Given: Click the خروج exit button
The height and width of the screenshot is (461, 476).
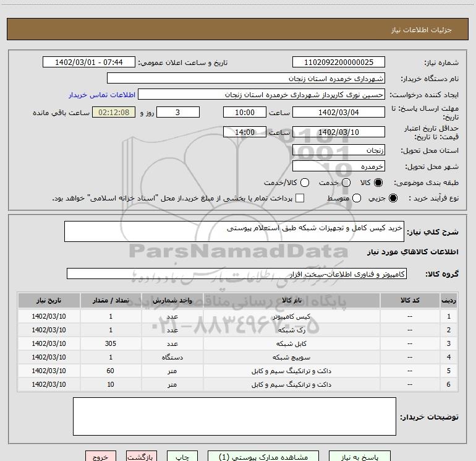Looking at the screenshot, I should click(x=101, y=457).
